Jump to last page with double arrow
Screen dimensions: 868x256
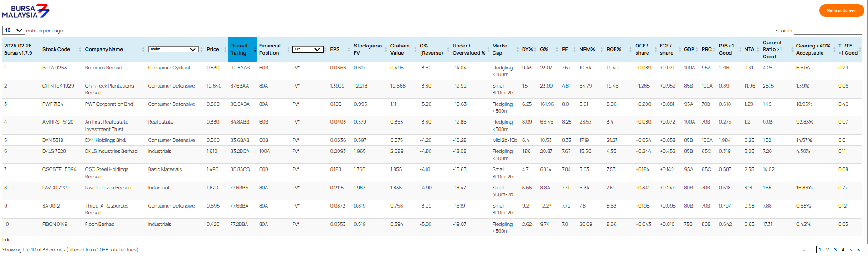point(858,250)
